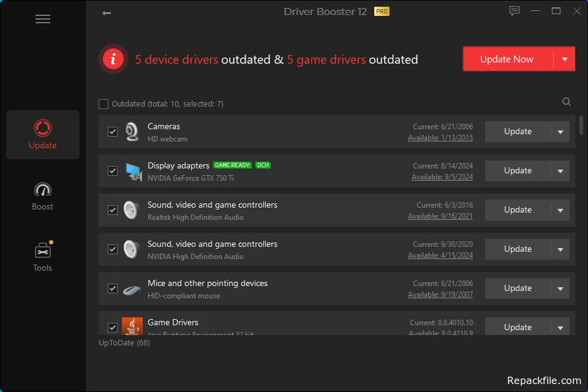Viewport: 588px width, 392px height.
Task: Open Available: 9/19/2007 link
Action: pos(440,295)
